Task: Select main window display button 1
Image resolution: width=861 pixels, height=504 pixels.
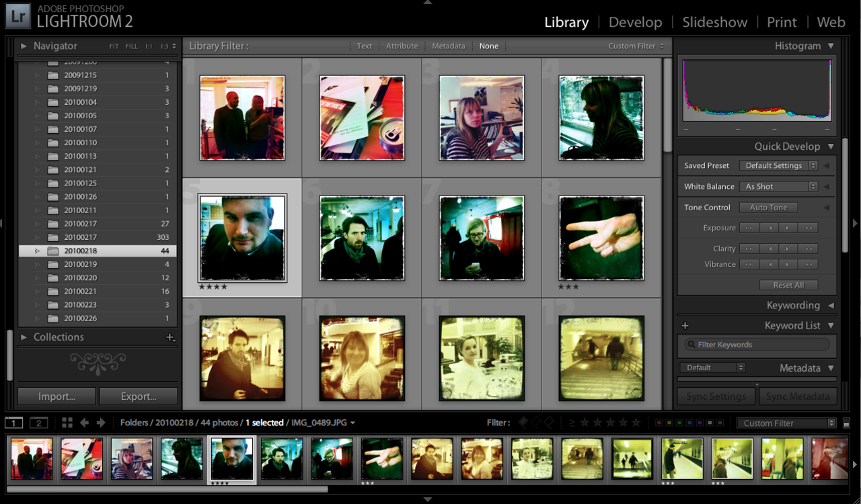Action: click(x=14, y=423)
